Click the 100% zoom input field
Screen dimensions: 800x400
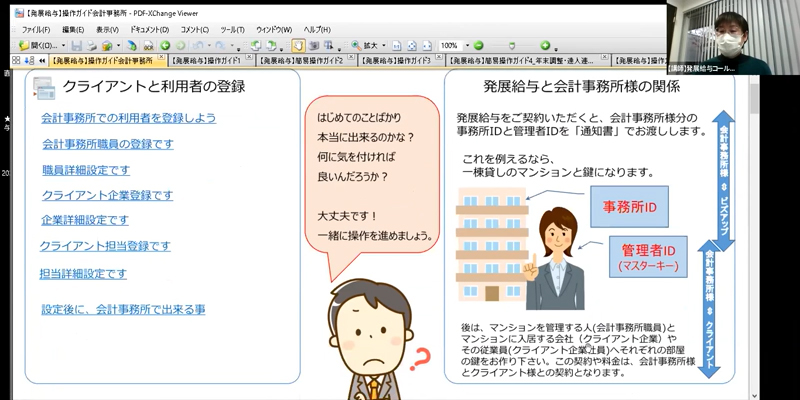451,45
